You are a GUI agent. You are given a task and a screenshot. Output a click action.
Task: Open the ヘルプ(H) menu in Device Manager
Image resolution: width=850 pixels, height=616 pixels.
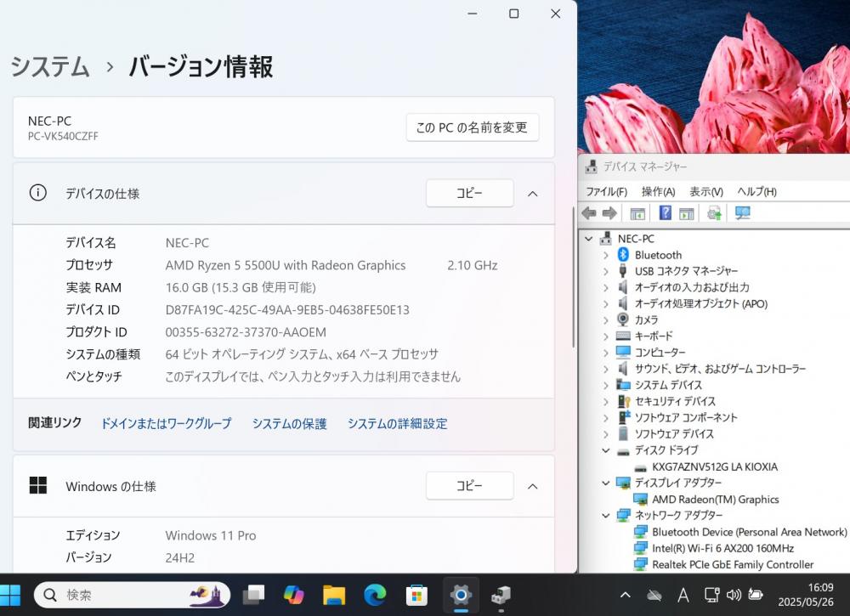[756, 191]
